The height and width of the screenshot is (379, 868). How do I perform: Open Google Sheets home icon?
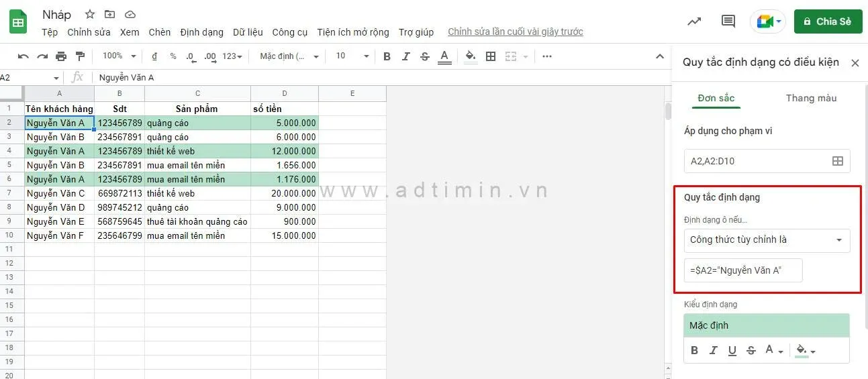tap(18, 21)
